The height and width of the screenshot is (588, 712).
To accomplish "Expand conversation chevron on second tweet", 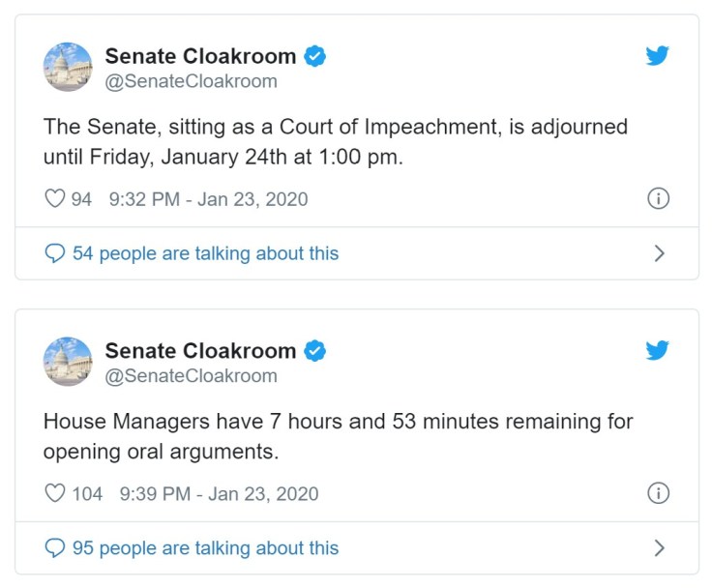I will pyautogui.click(x=659, y=548).
